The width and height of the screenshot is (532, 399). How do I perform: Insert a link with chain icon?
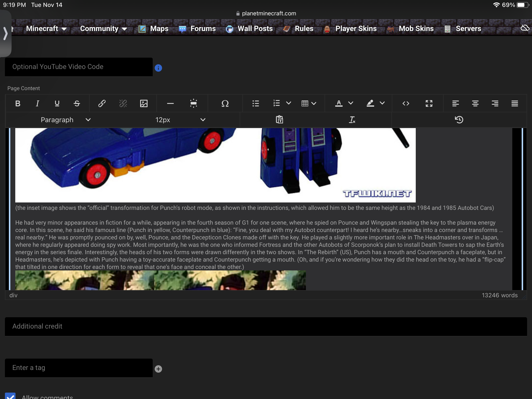pyautogui.click(x=102, y=103)
